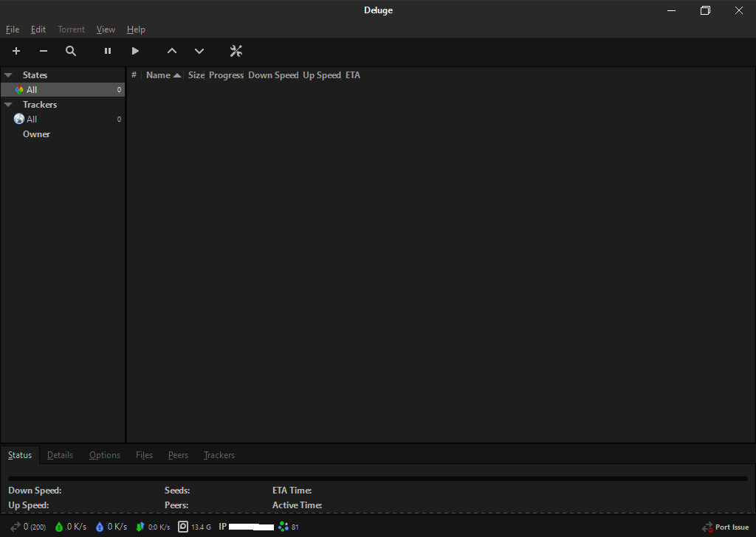Screen dimensions: 756x537
Task: Switch to the Details tab
Action: tap(61, 455)
